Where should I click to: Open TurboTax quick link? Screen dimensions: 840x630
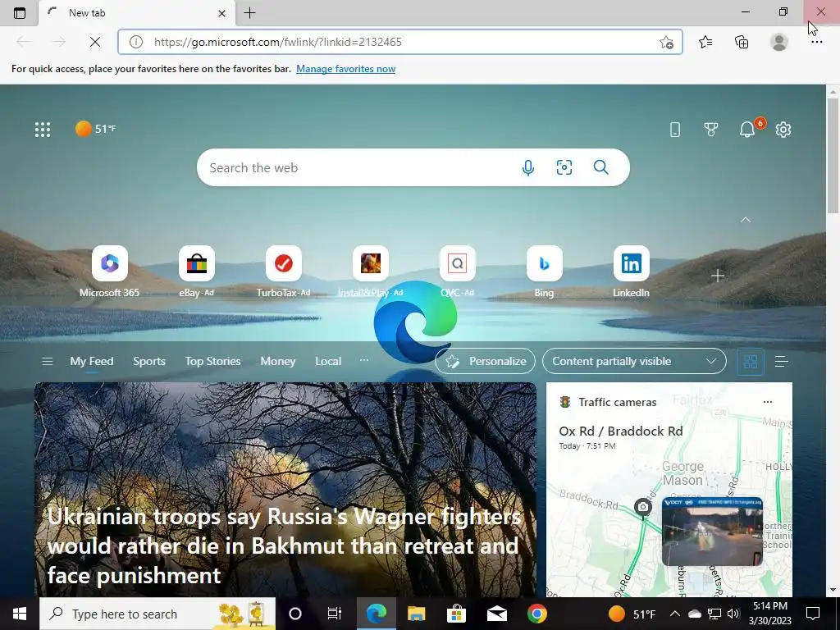coord(283,272)
